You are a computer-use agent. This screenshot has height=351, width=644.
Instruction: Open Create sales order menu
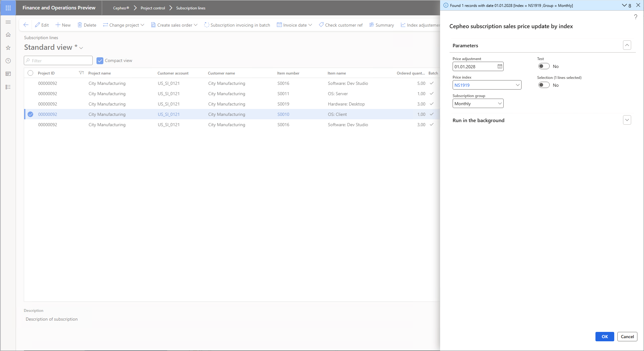(x=174, y=25)
